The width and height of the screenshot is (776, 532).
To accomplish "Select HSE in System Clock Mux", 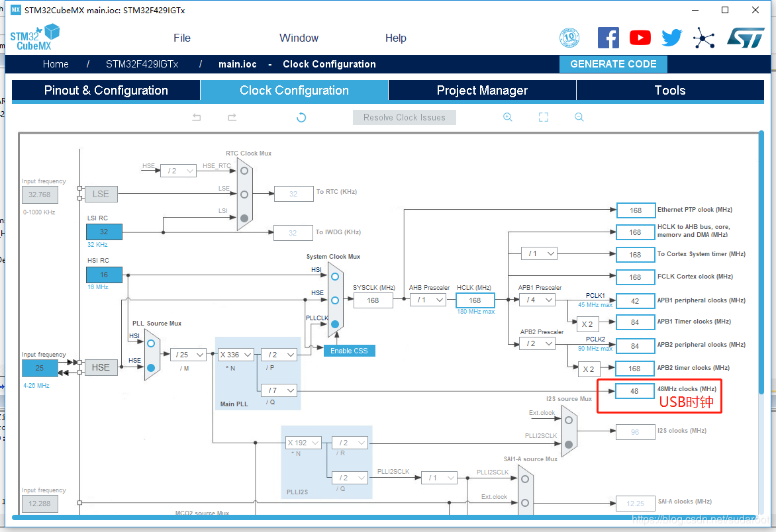I will tap(335, 300).
